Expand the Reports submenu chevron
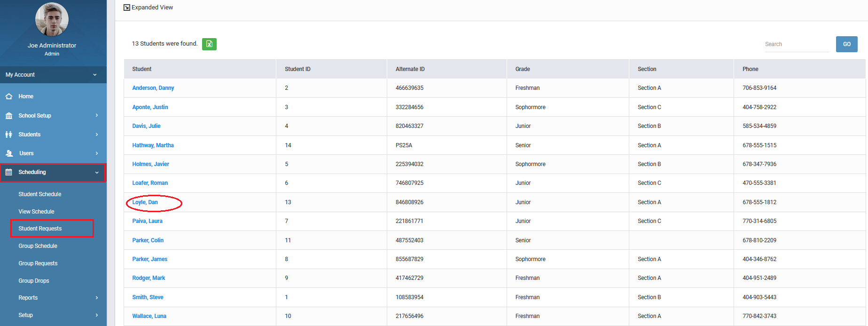The height and width of the screenshot is (326, 868). 97,298
